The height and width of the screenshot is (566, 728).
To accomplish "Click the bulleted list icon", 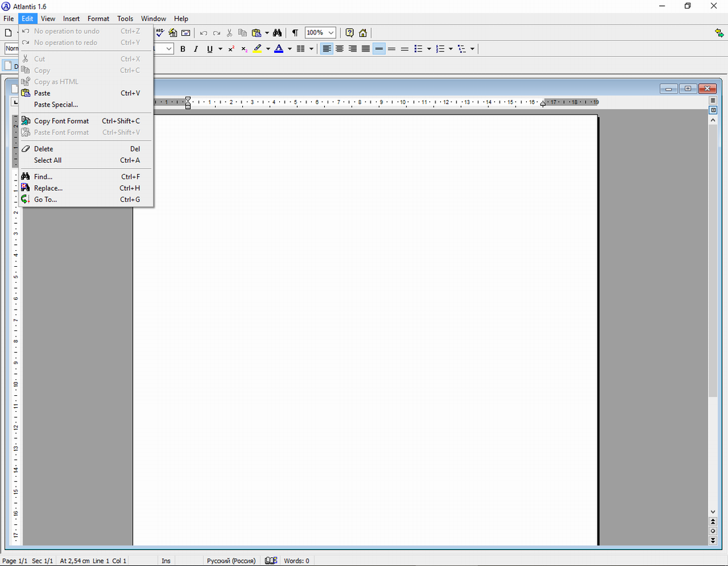I will coord(418,49).
